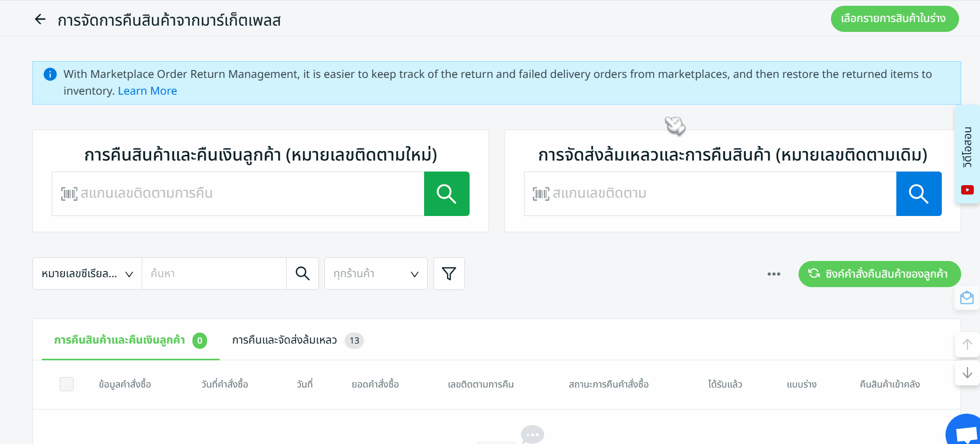This screenshot has height=444, width=980.
Task: Click the YouTube tutorial video icon
Action: [967, 190]
